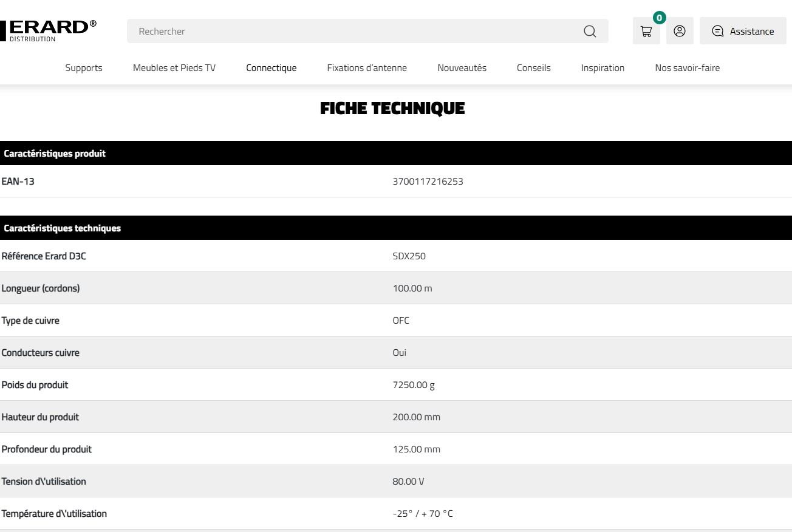Image resolution: width=792 pixels, height=532 pixels.
Task: Click the SDX250 reference value
Action: click(x=409, y=256)
